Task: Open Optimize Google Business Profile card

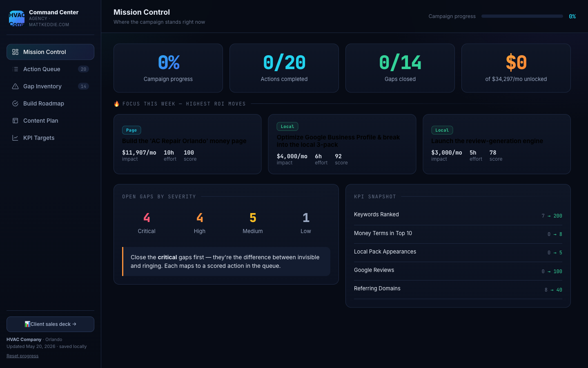Action: pos(342,144)
